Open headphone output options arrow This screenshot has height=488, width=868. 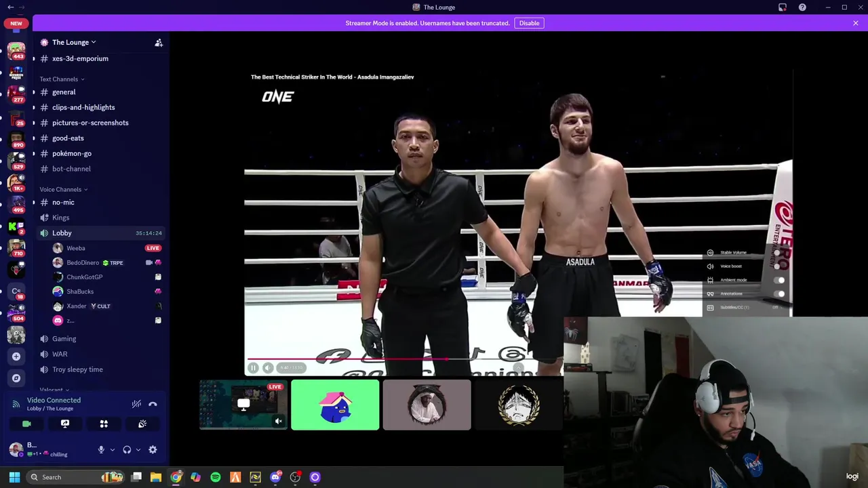pyautogui.click(x=138, y=449)
